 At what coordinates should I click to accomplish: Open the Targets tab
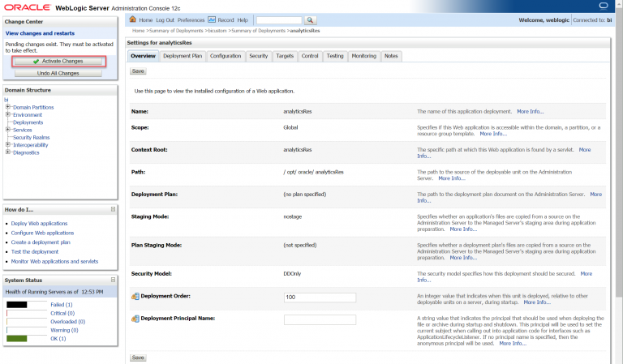click(285, 56)
